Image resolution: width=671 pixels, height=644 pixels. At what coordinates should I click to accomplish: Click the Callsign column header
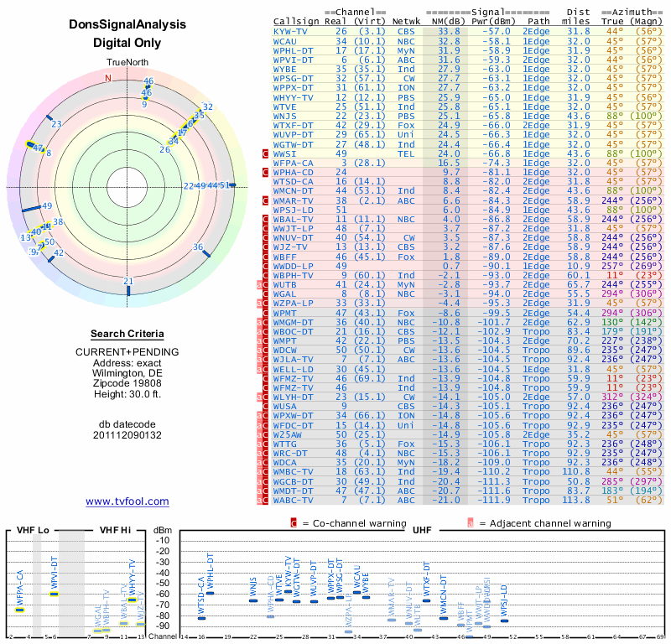[x=298, y=21]
